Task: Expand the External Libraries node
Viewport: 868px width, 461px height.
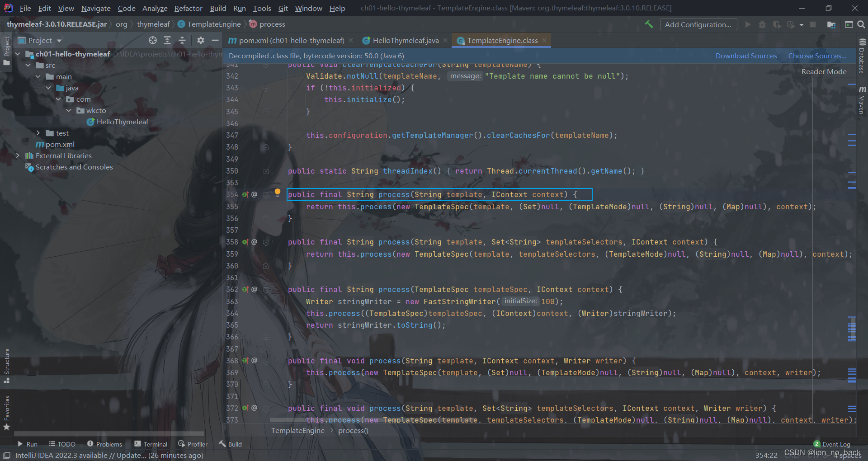Action: 18,155
